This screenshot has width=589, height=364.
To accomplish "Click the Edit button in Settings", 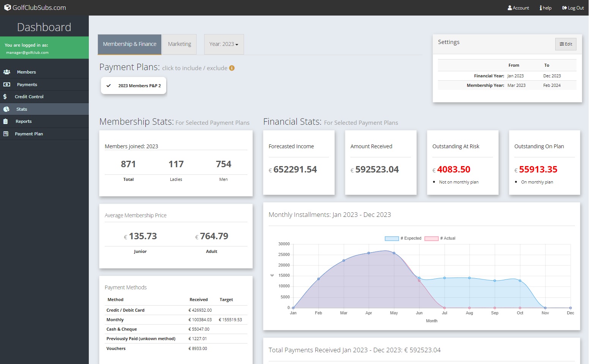I will click(x=565, y=44).
